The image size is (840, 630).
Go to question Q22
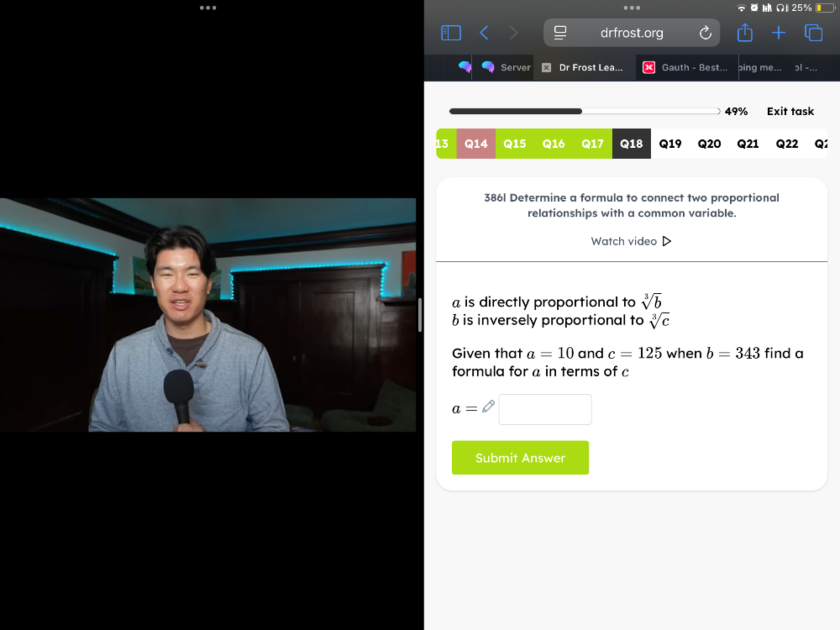[x=787, y=144]
